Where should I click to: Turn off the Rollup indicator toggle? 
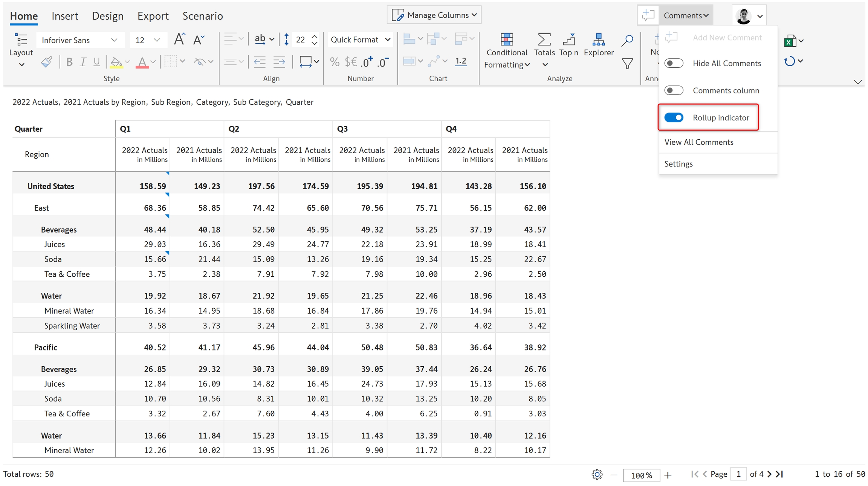674,117
